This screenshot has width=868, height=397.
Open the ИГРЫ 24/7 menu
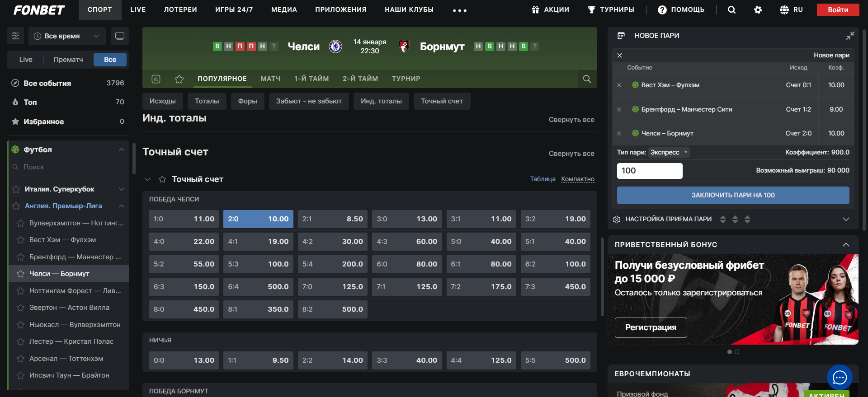234,10
